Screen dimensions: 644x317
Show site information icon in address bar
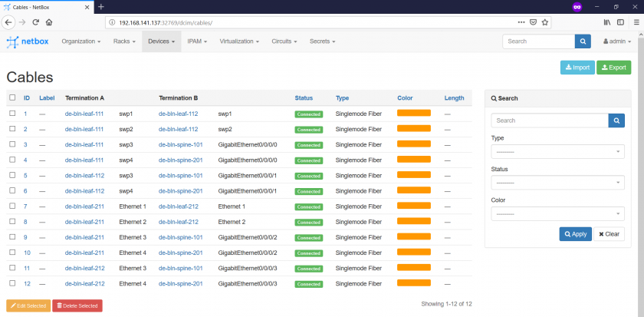(x=112, y=22)
